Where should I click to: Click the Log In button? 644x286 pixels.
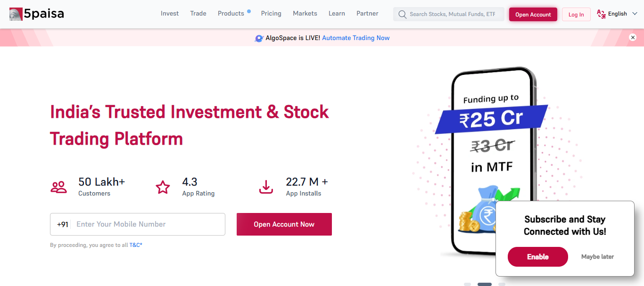point(576,15)
